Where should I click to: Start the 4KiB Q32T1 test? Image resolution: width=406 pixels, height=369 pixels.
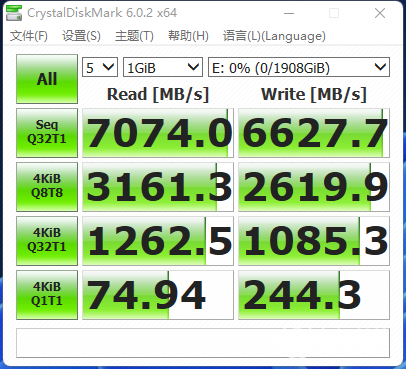(x=47, y=241)
